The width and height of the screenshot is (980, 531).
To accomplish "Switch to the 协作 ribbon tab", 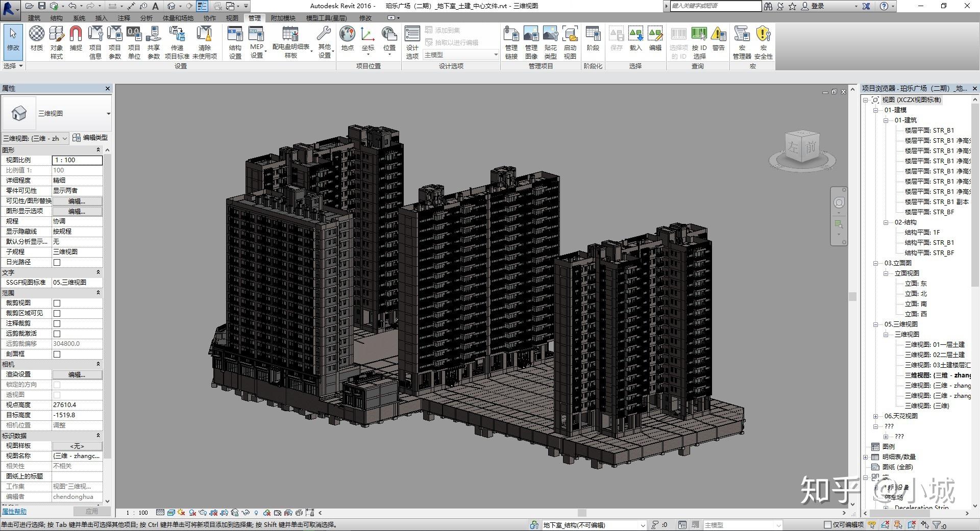I will tap(210, 17).
